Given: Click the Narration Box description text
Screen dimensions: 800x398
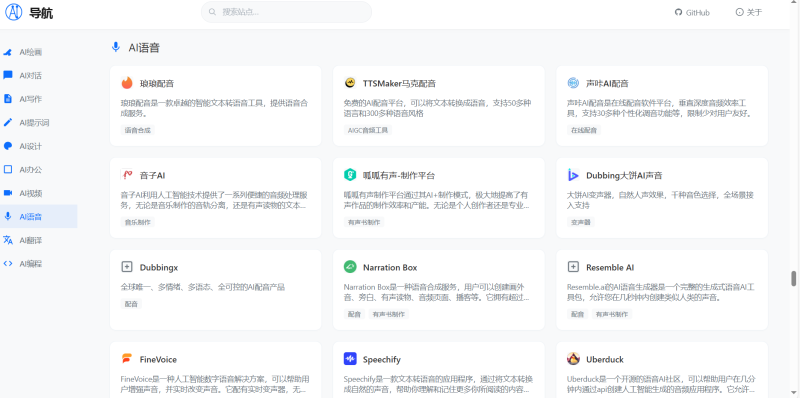Looking at the screenshot, I should (436, 292).
